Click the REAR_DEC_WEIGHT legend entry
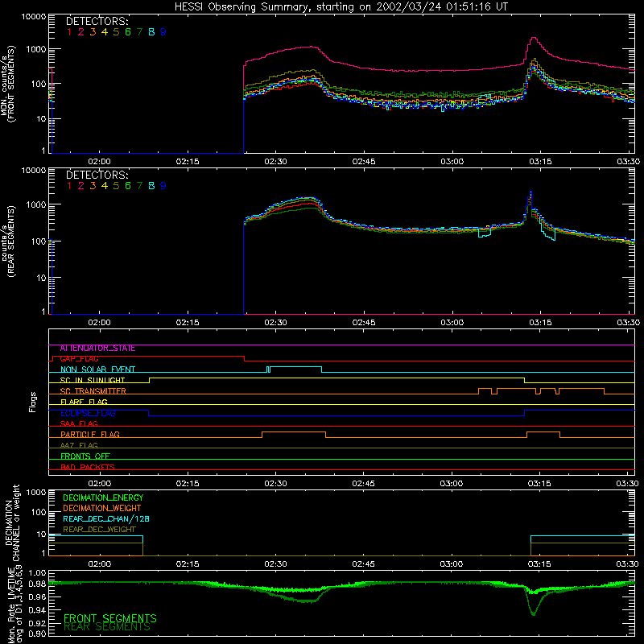Viewport: 644px width, 644px height. point(99,530)
